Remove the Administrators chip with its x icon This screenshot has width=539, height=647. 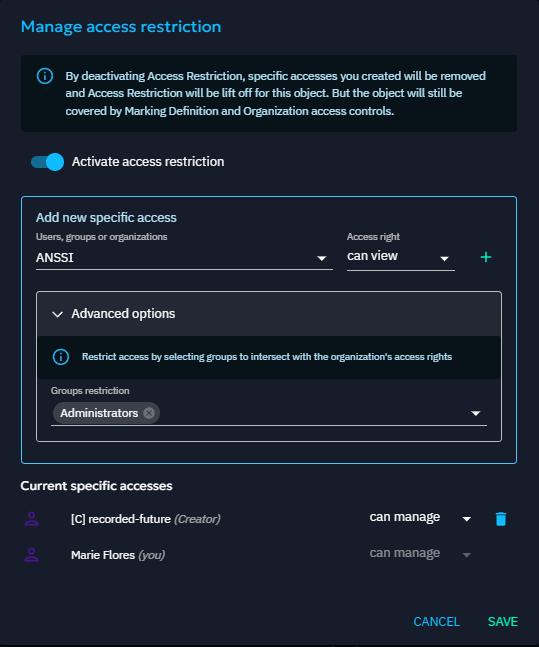(149, 413)
